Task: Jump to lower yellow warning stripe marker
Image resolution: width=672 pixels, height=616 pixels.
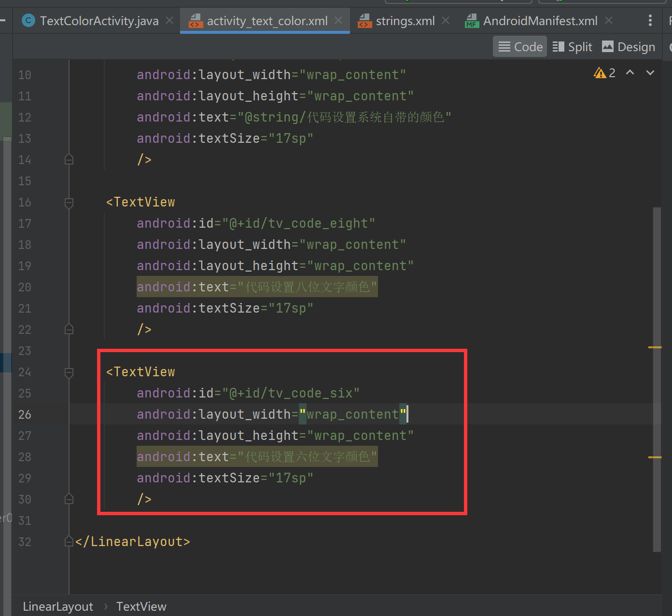Action: (655, 457)
